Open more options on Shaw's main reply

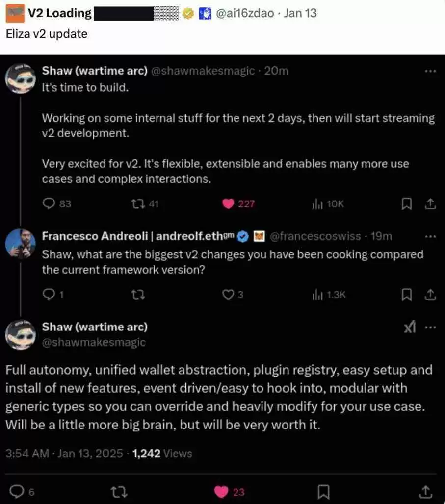[x=430, y=328]
